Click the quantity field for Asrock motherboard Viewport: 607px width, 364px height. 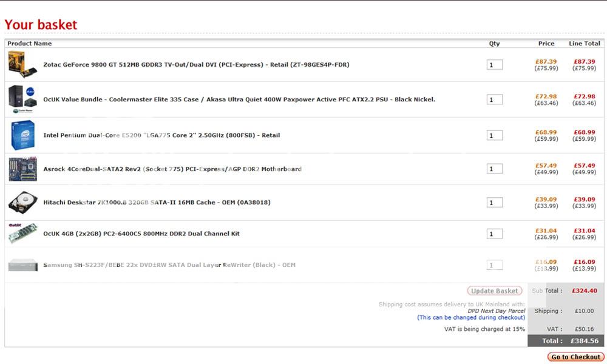(x=495, y=169)
